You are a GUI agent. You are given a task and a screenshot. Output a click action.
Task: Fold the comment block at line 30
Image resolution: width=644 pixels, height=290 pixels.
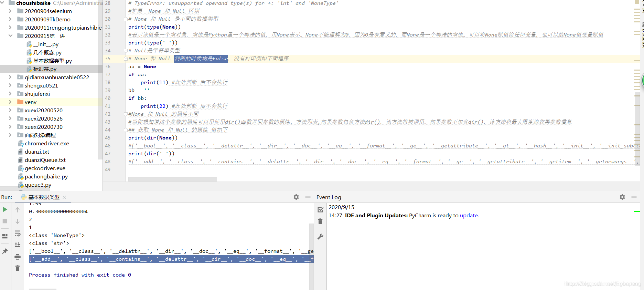(x=126, y=19)
